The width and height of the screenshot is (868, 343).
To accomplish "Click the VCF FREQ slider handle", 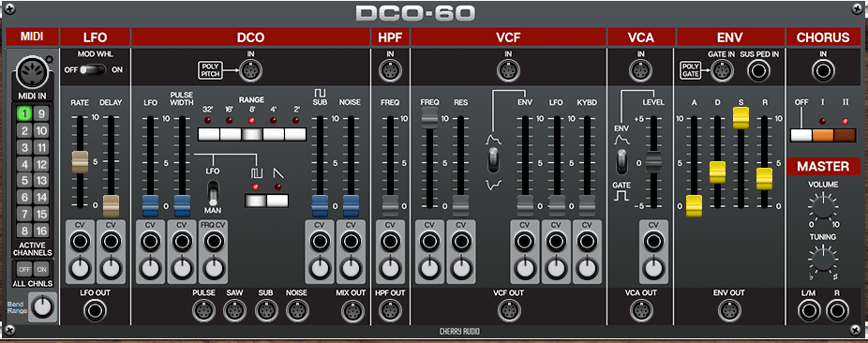I will 429,118.
